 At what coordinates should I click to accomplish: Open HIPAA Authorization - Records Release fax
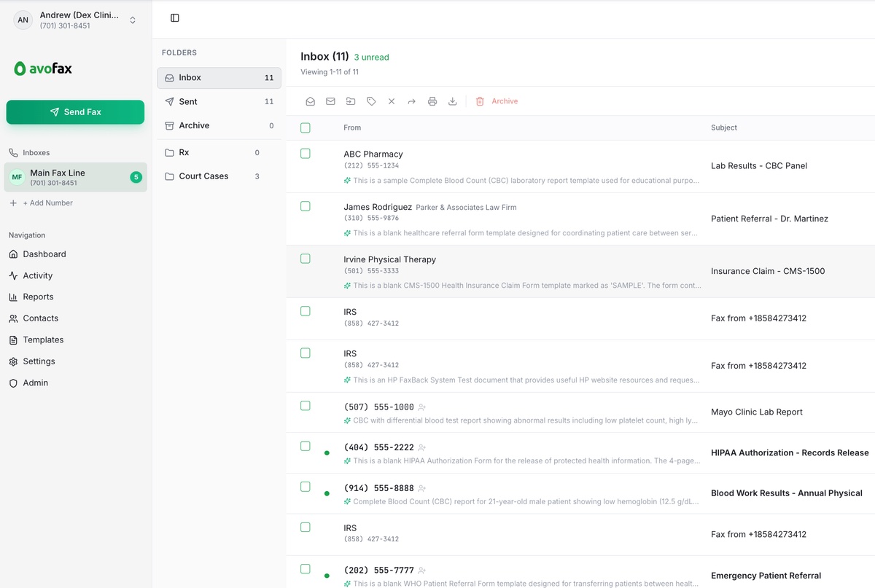tap(790, 452)
